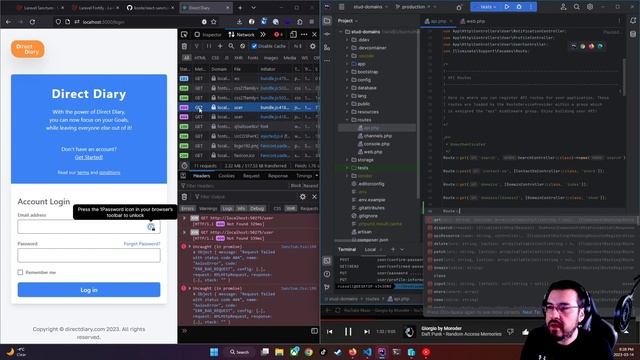The height and width of the screenshot is (360, 640).
Task: Open Visual Studio Code from the taskbar
Action: [x=367, y=352]
